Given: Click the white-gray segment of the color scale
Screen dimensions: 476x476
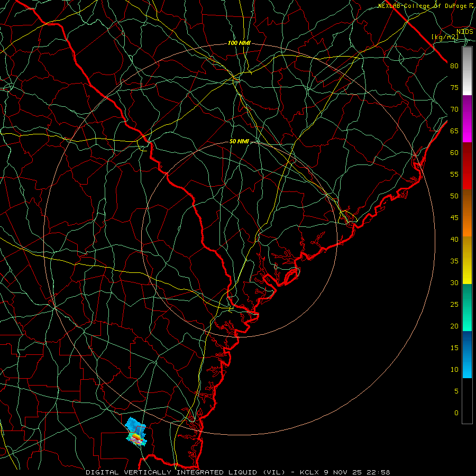Looking at the screenshot, I should coord(467,71).
